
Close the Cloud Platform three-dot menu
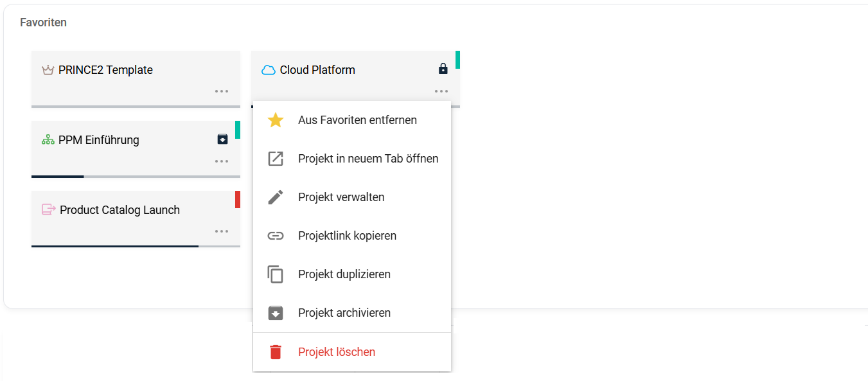[x=441, y=91]
